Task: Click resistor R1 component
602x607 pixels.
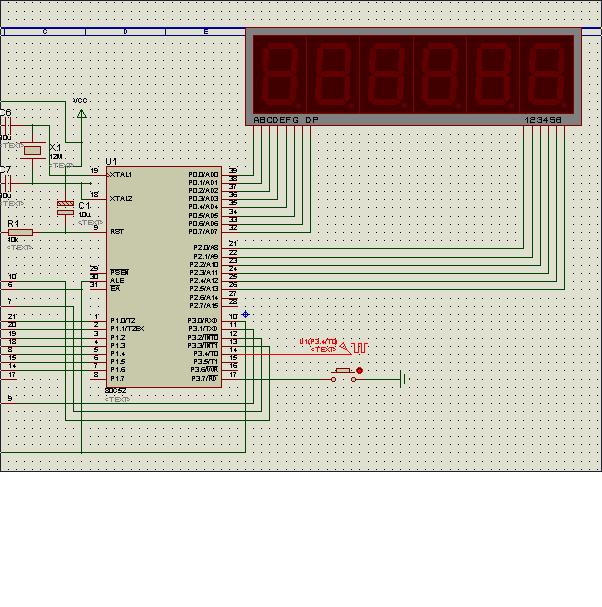Action: pos(20,232)
